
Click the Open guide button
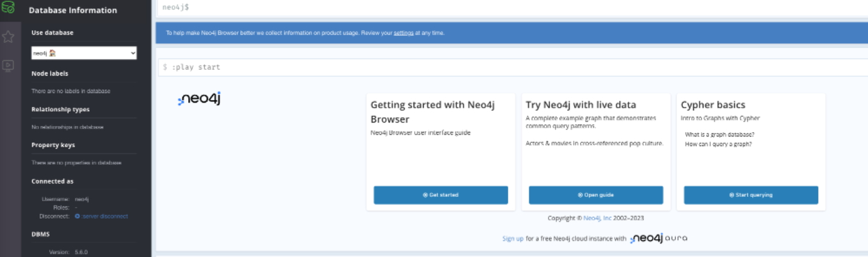[595, 195]
